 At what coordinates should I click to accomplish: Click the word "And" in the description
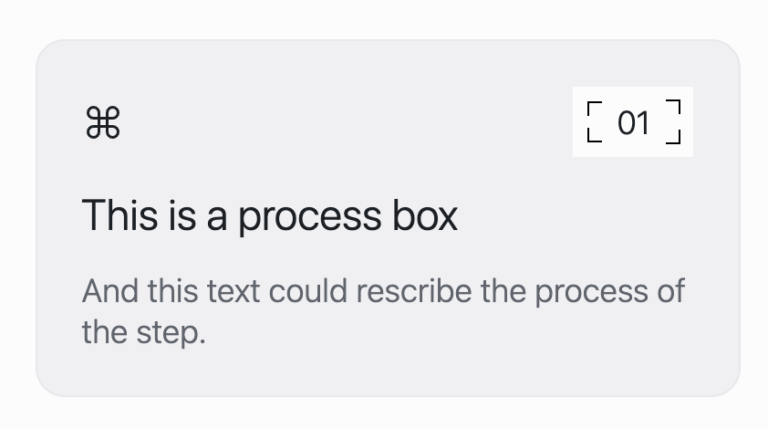[110, 291]
